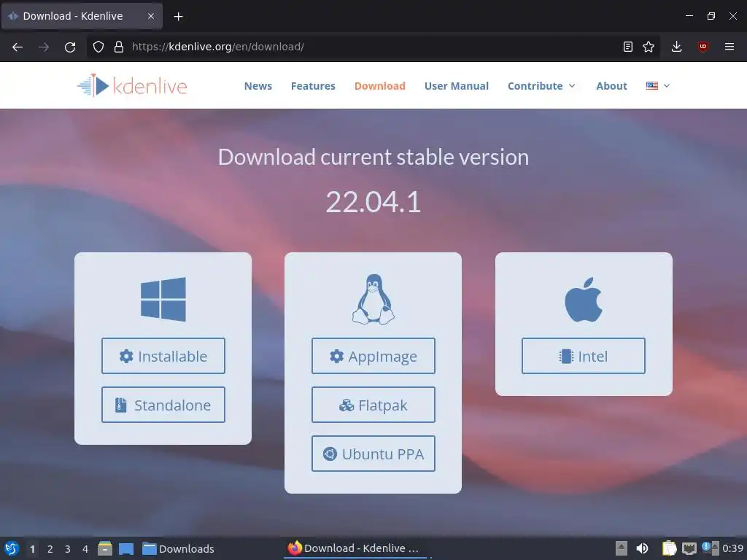Close the Download - Kdenlive tab
The image size is (747, 560).
click(x=150, y=16)
